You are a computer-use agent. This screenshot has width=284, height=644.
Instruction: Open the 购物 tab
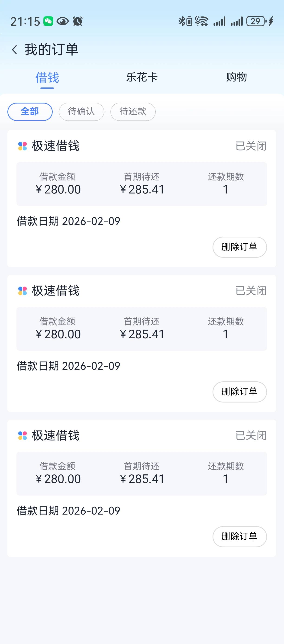pyautogui.click(x=236, y=77)
